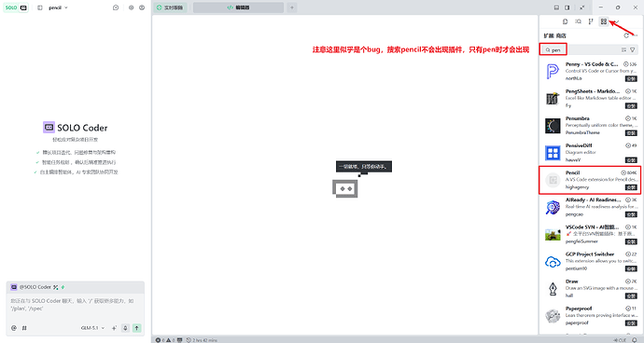Click the PensiveDiff blue grid logo

point(553,153)
